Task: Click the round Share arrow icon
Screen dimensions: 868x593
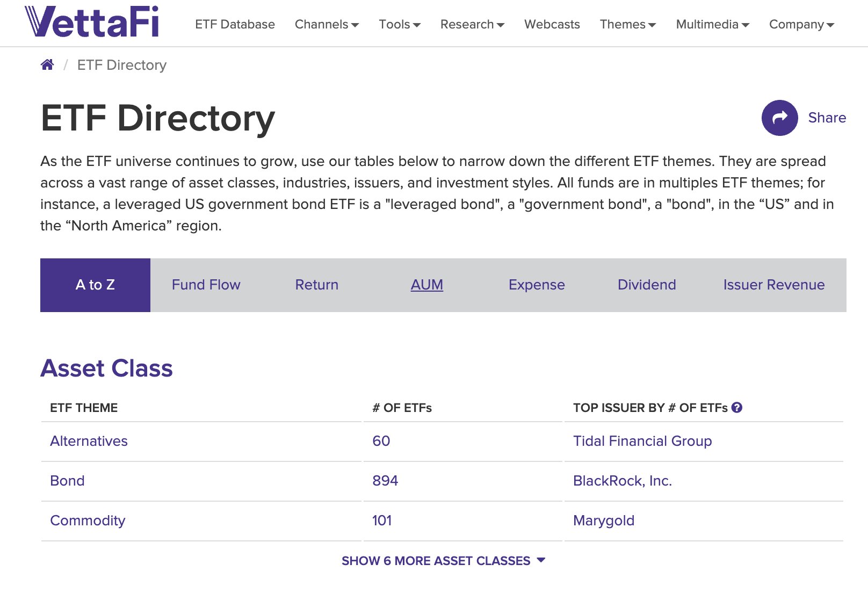Action: click(x=779, y=118)
